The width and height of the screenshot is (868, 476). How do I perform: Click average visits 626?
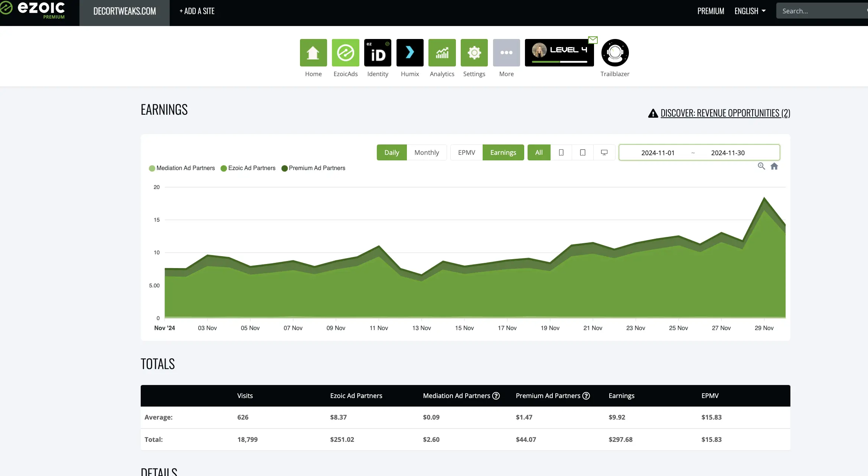243,417
